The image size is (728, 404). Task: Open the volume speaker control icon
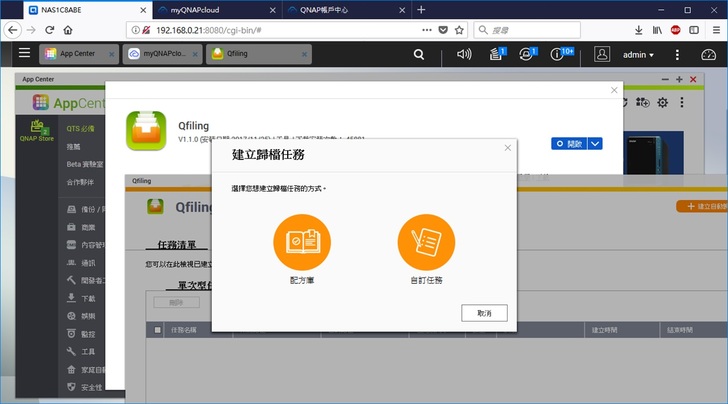pos(463,54)
